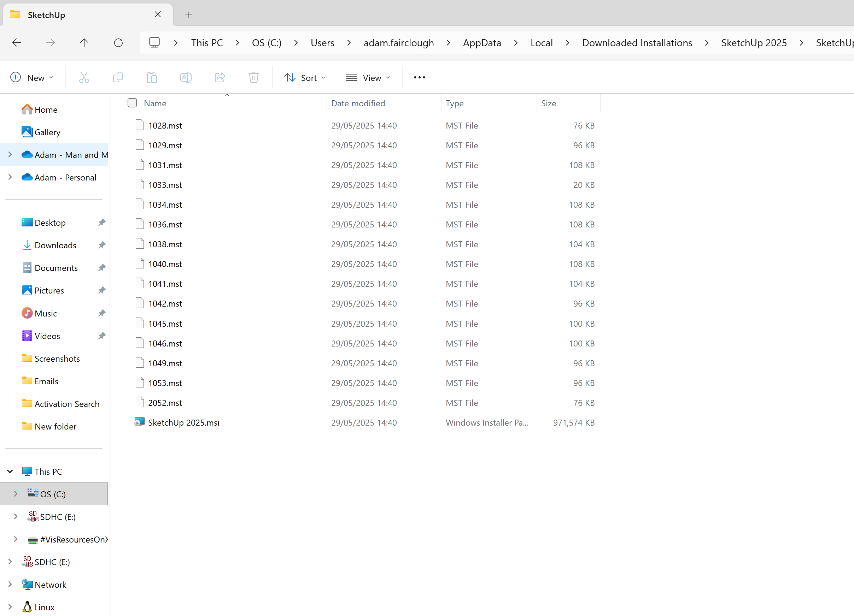Click the Copy icon in toolbar

click(x=118, y=77)
